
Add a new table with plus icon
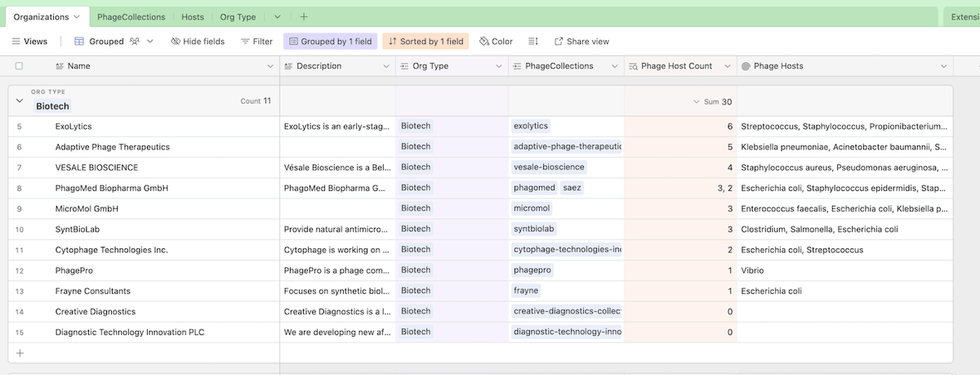(304, 17)
